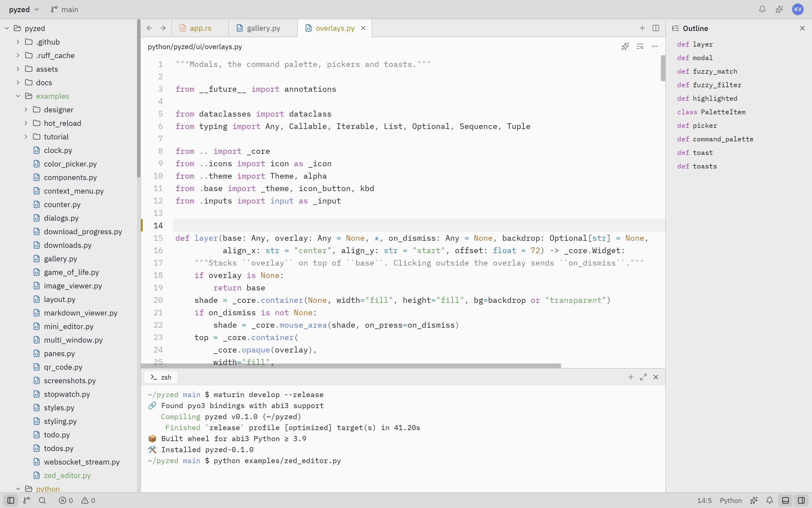Toggle the left project panel dock
The image size is (812, 508).
[x=11, y=500]
